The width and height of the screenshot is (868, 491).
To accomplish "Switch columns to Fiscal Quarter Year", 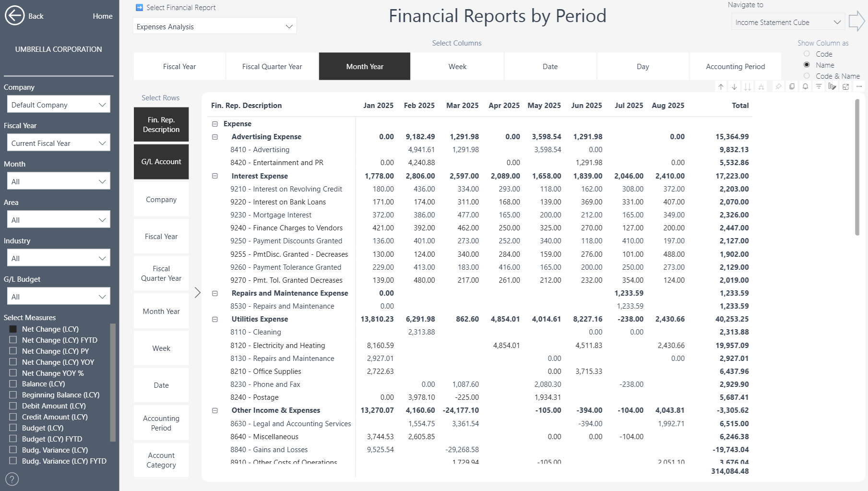I will 272,66.
